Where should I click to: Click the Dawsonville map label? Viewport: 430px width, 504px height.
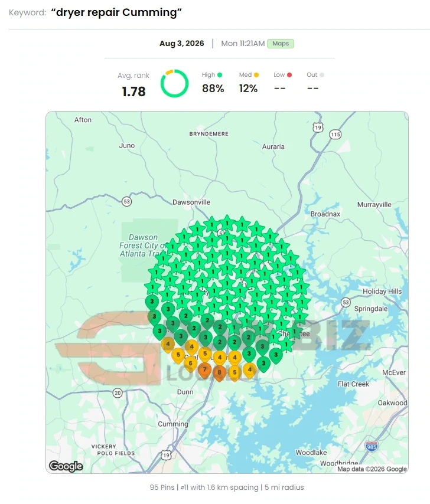coord(191,202)
